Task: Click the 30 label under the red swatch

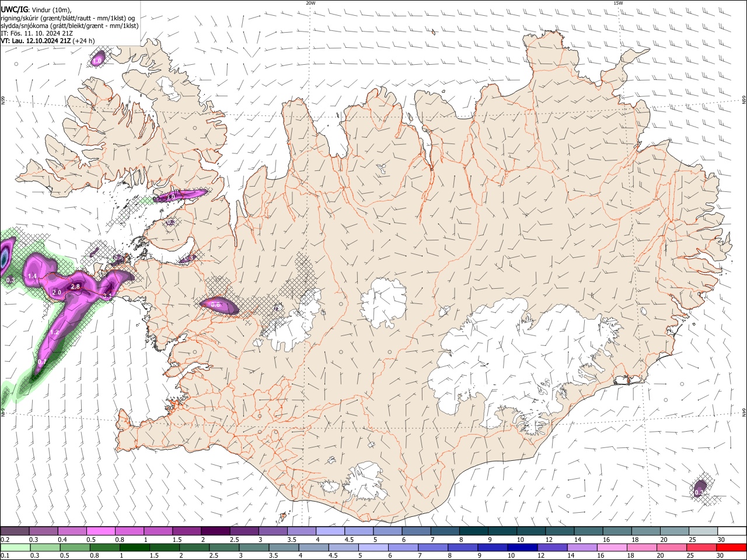Action: coord(721,555)
